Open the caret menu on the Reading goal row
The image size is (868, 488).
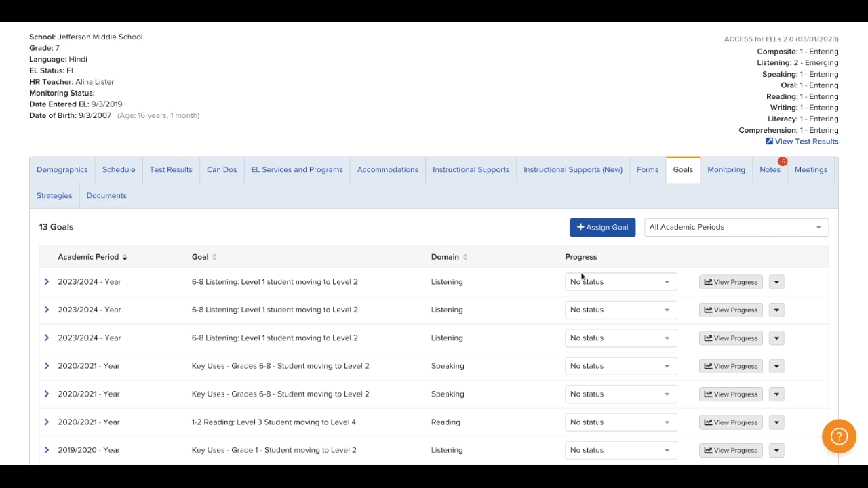coord(776,422)
